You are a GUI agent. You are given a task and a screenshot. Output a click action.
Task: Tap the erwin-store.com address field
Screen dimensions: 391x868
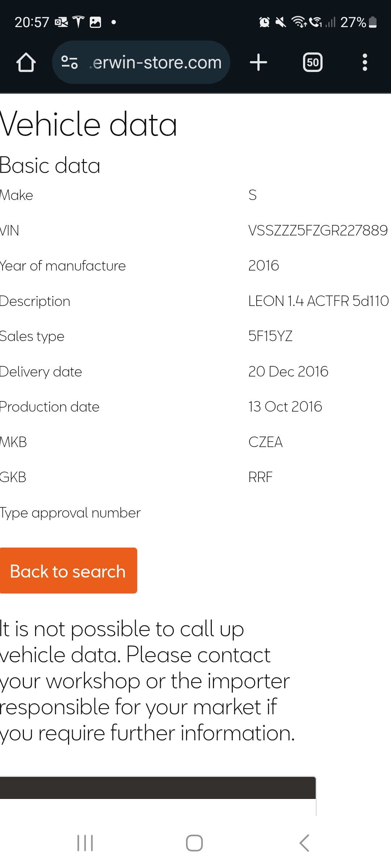156,63
